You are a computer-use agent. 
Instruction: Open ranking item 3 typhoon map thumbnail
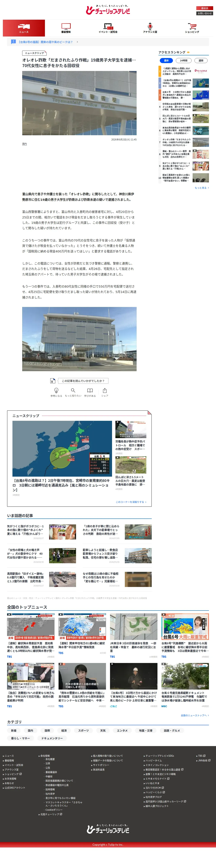click(x=201, y=95)
